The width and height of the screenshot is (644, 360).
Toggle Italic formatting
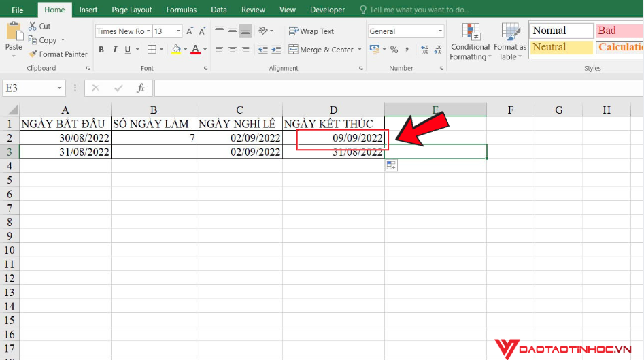115,50
